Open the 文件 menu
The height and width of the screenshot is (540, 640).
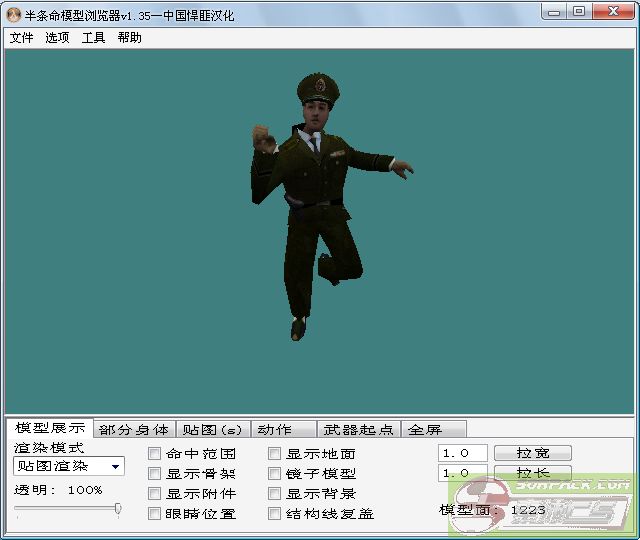point(21,38)
